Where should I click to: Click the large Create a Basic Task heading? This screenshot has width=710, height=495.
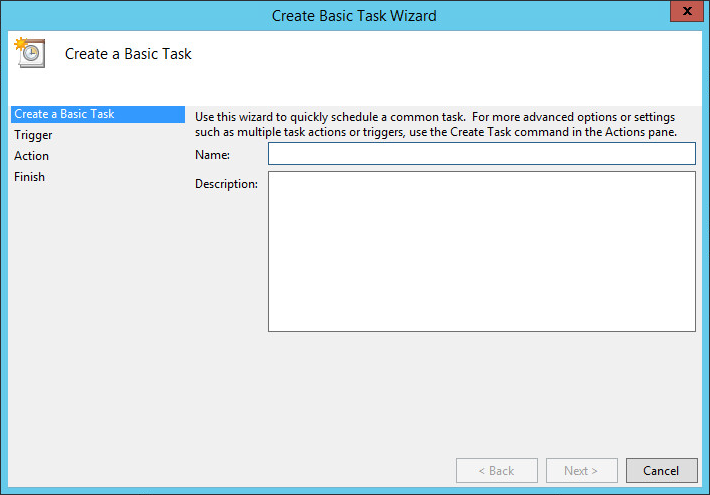click(x=128, y=54)
